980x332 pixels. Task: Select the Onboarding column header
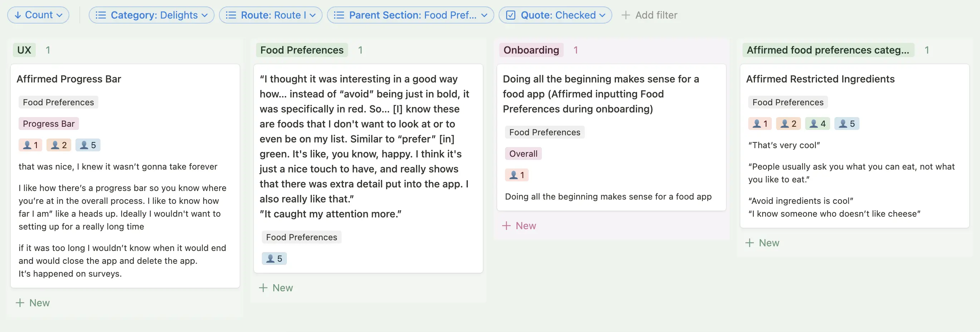tap(531, 50)
